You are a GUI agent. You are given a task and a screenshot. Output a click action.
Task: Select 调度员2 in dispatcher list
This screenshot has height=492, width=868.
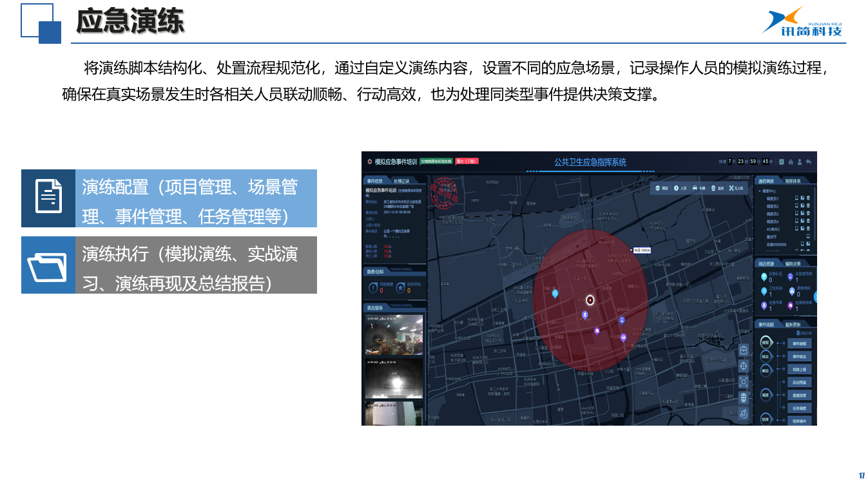pyautogui.click(x=773, y=206)
